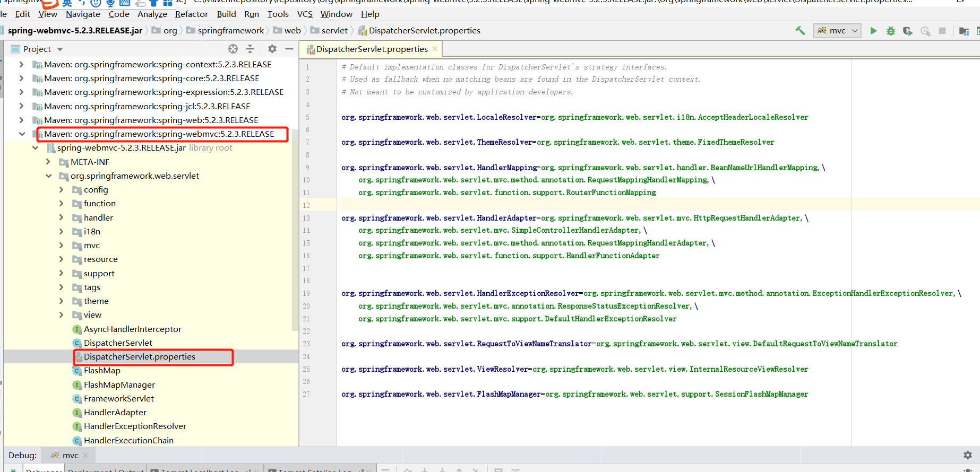Expand the handler package folder
The width and height of the screenshot is (980, 472).
[61, 217]
